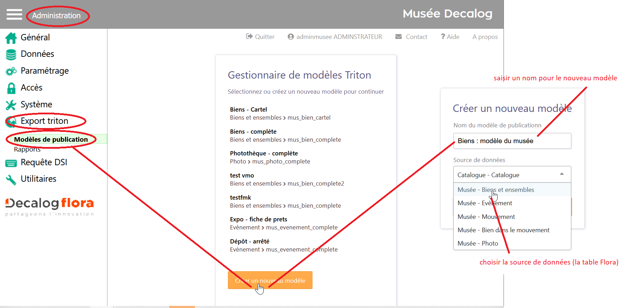Open the Système menu section
This screenshot has width=644, height=308.
pos(36,105)
